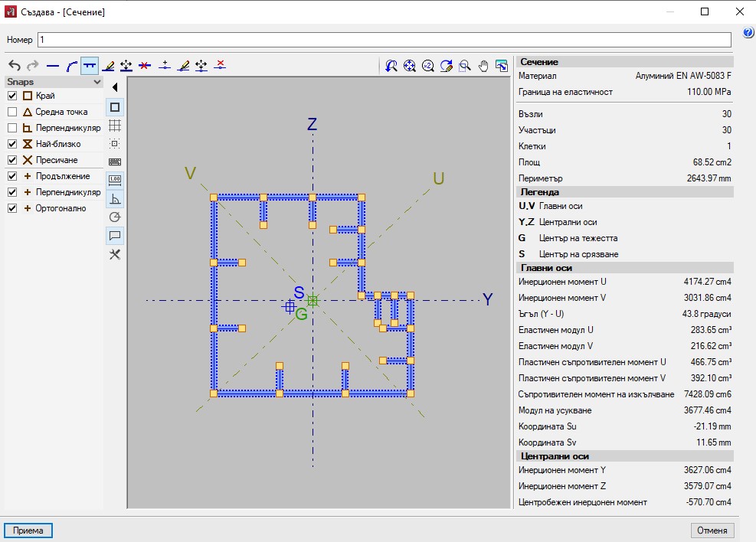Zoom in by factor x2
The width and height of the screenshot is (756, 542).
pyautogui.click(x=427, y=66)
